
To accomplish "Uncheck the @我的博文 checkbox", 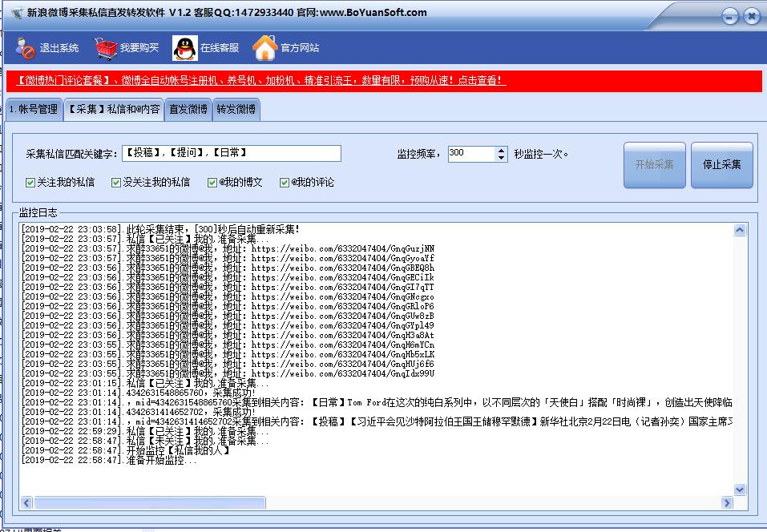I will (212, 183).
